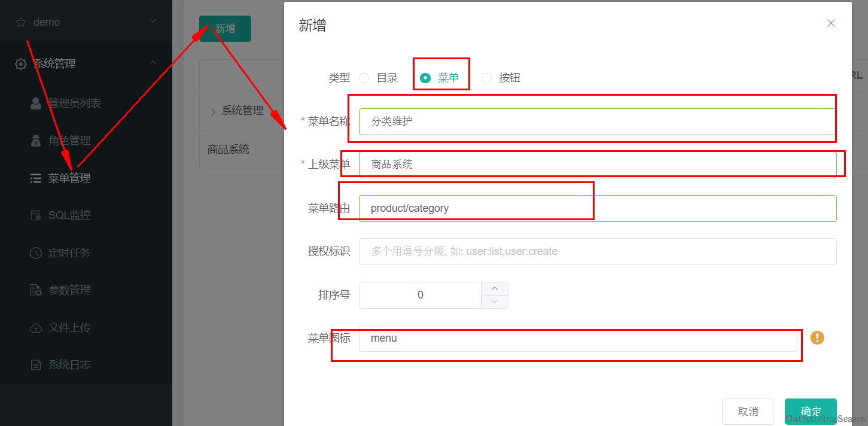Select the 菜单 type radio button

pyautogui.click(x=425, y=78)
